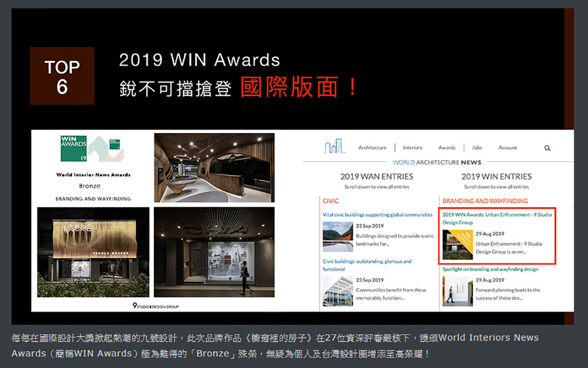Click the 2019 WAN ENTRIES heading
The width and height of the screenshot is (588, 368).
pos(377,177)
